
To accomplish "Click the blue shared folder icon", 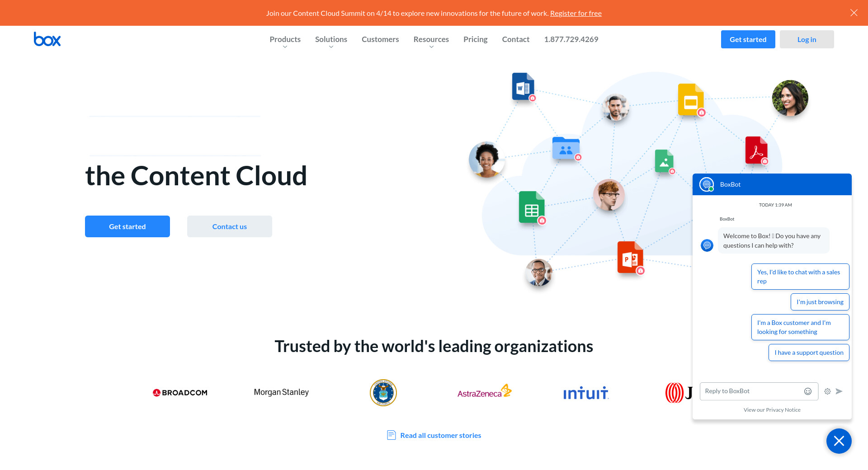I will click(566, 148).
